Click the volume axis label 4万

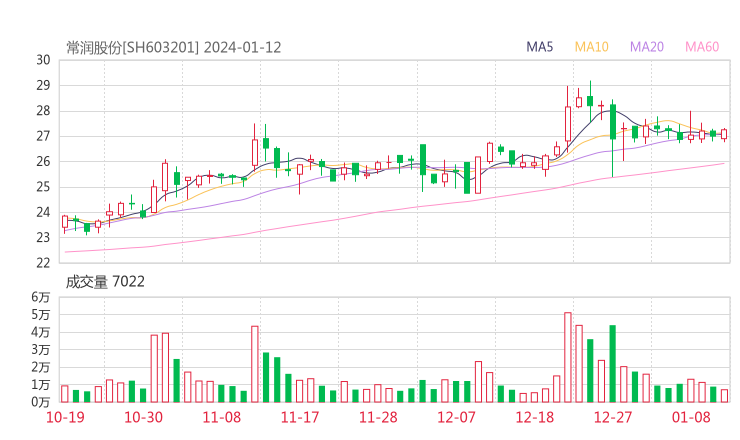click(x=41, y=332)
